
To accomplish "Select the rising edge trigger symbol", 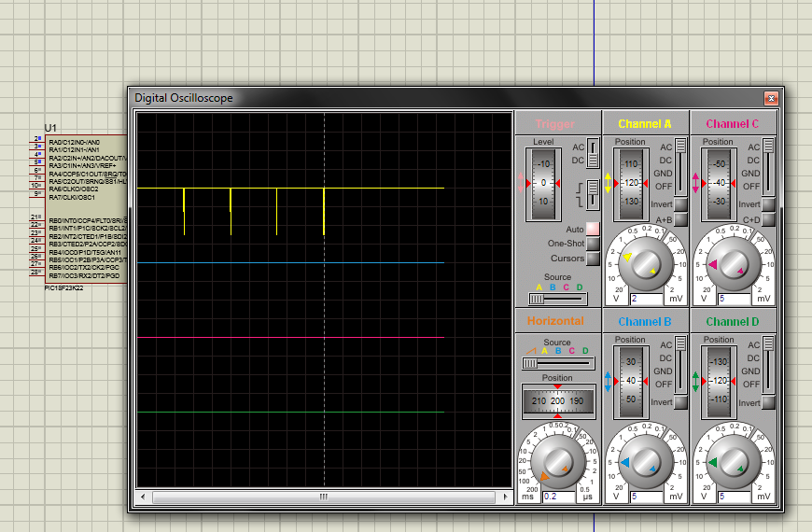I will click(x=580, y=187).
